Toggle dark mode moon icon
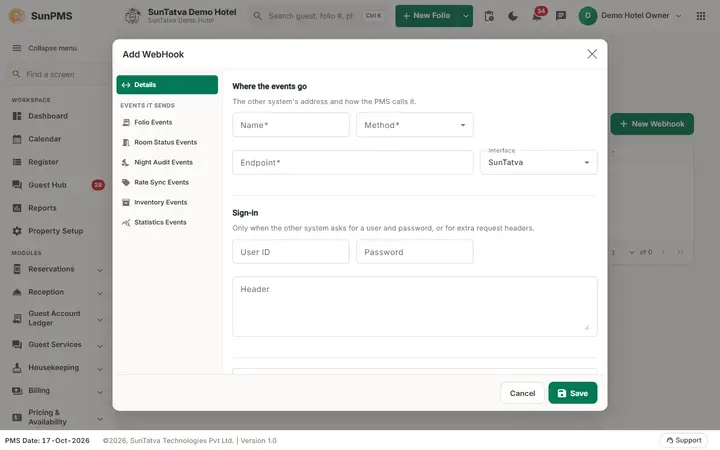 coord(513,16)
